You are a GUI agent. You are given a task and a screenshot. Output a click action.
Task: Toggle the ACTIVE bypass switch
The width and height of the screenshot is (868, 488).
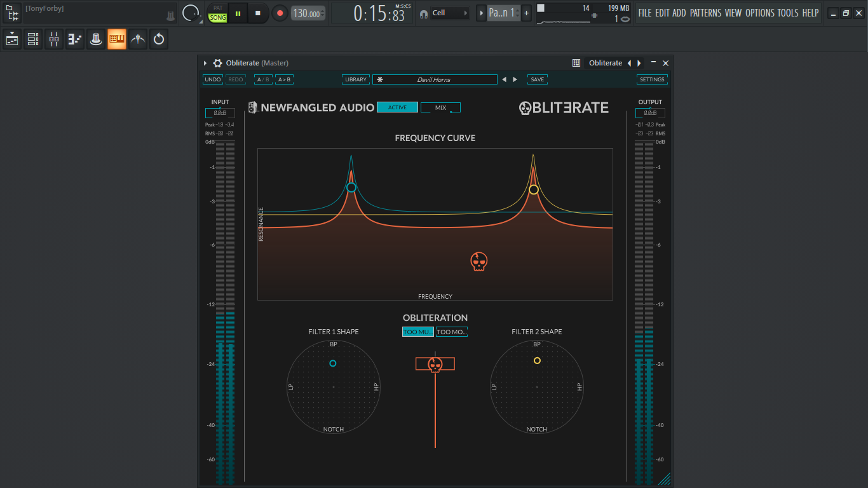tap(397, 107)
